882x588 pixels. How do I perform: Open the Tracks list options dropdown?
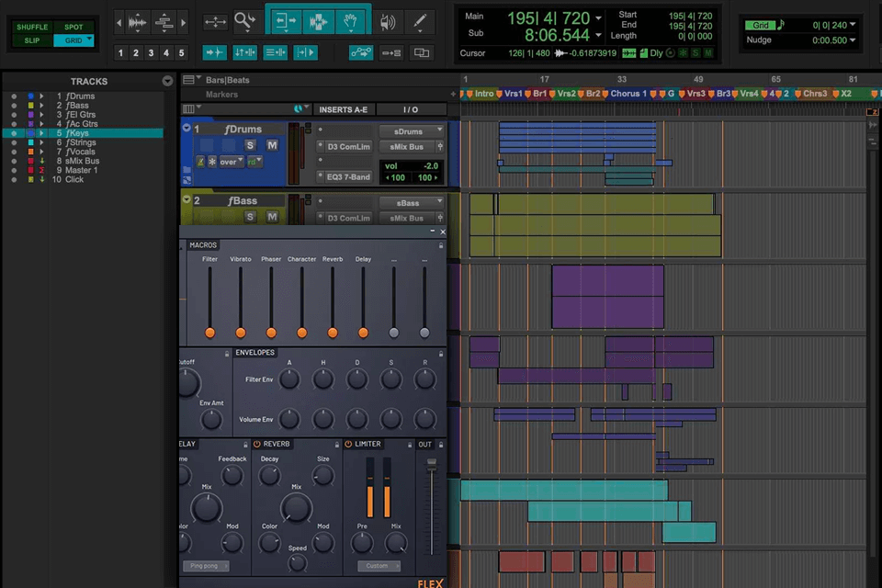(x=167, y=81)
